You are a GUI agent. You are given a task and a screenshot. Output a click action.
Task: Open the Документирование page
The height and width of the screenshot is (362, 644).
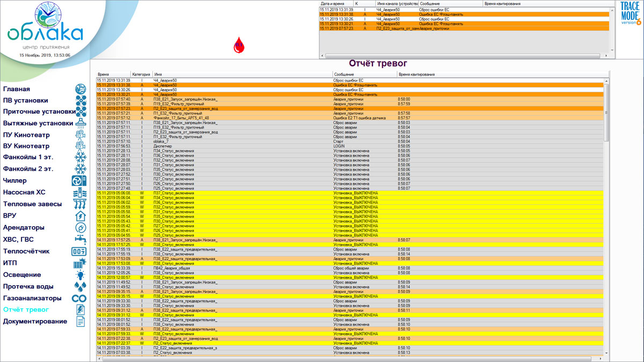click(35, 321)
